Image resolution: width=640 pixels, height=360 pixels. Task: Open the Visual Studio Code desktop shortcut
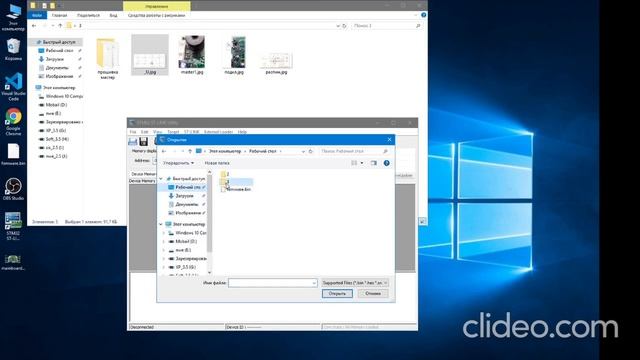pyautogui.click(x=13, y=86)
